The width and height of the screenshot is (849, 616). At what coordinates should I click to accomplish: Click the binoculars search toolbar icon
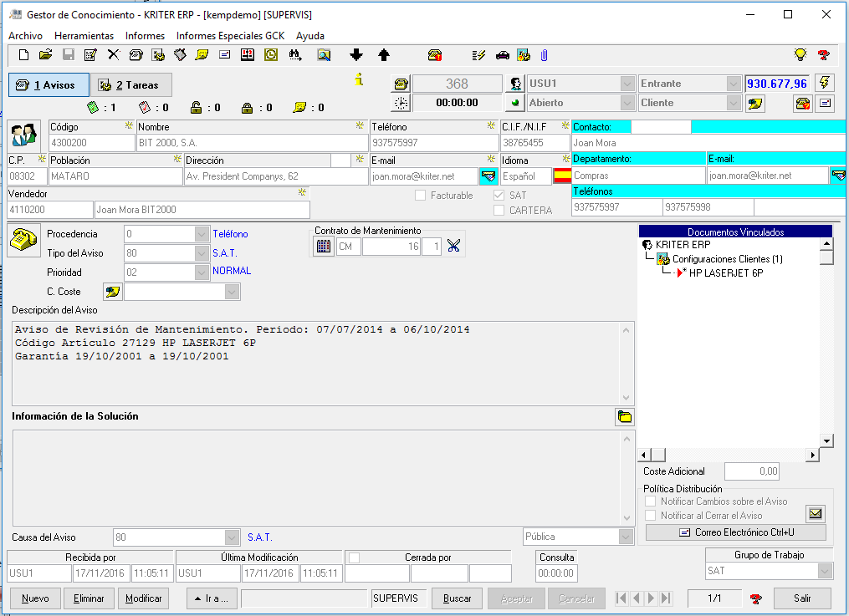(x=295, y=54)
